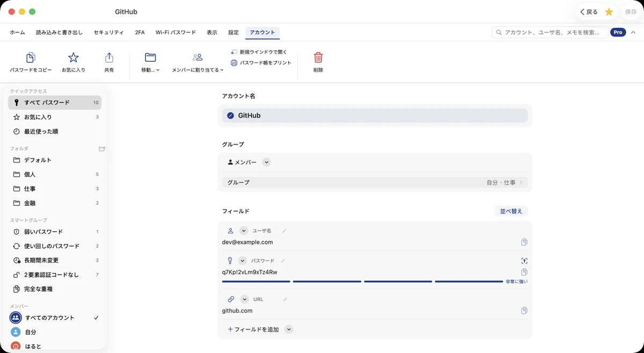Click フィールドを追加
The height and width of the screenshot is (353, 644).
tap(253, 329)
